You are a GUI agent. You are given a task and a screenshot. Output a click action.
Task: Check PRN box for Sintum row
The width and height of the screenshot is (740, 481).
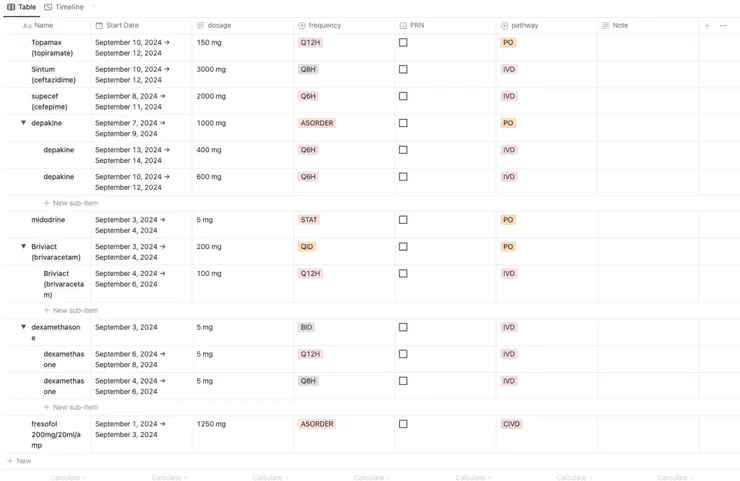point(403,69)
